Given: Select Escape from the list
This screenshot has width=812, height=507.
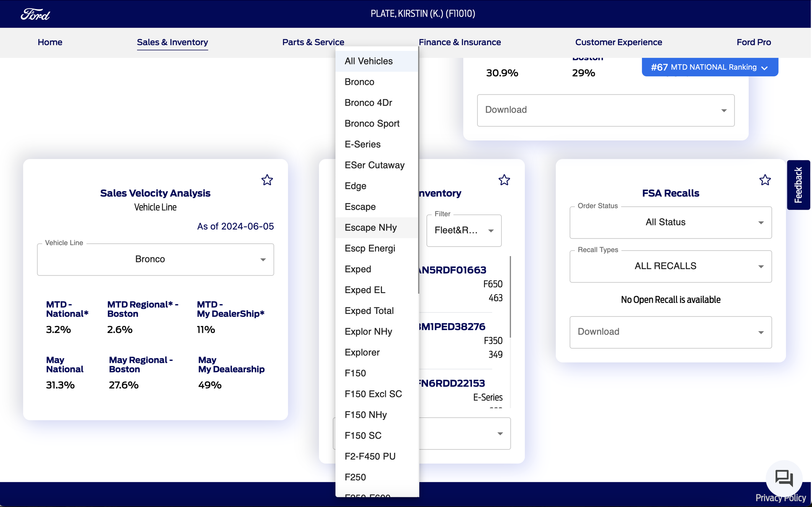Looking at the screenshot, I should pos(376,206).
